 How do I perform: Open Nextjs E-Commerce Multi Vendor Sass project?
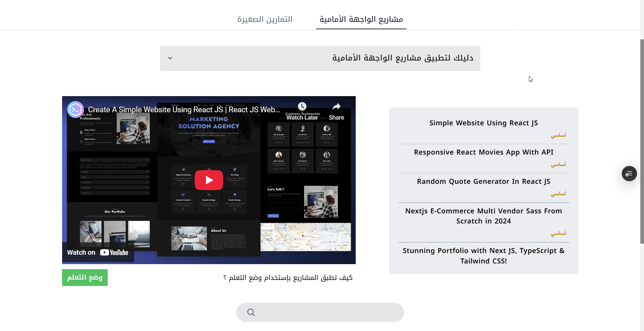click(483, 216)
